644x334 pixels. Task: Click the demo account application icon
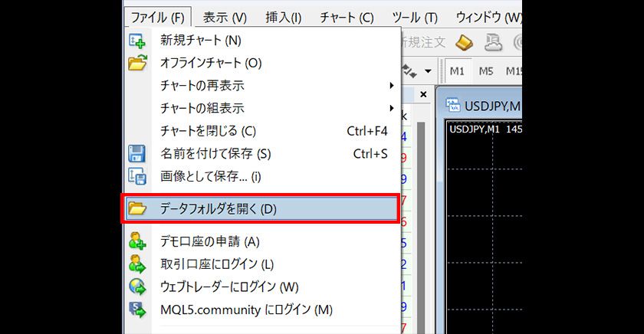[x=137, y=241]
